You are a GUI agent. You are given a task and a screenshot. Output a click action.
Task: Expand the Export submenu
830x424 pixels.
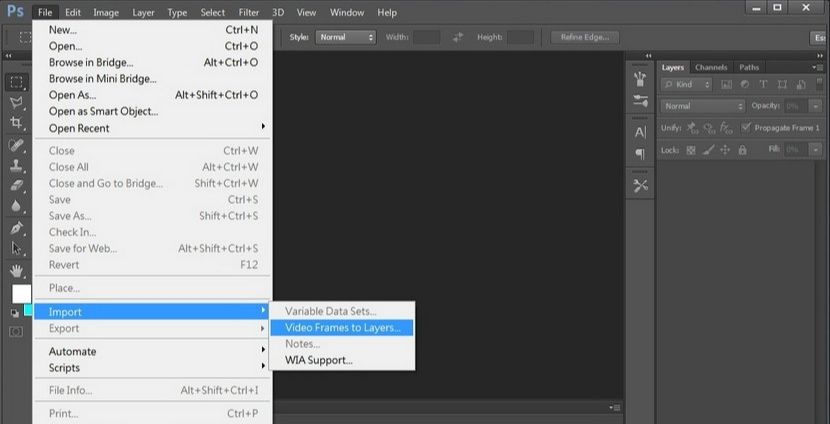pos(152,328)
